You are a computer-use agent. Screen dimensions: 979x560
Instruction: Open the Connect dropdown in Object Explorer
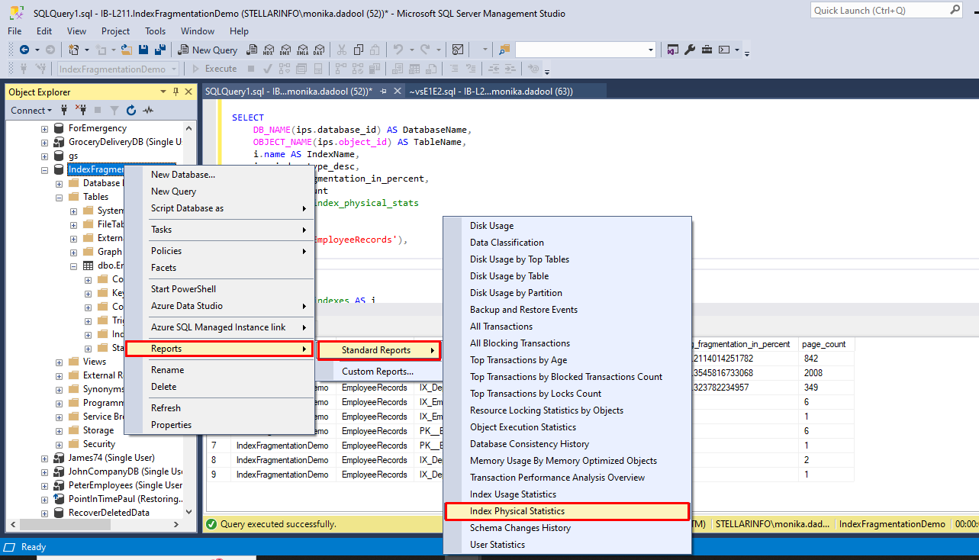point(31,110)
